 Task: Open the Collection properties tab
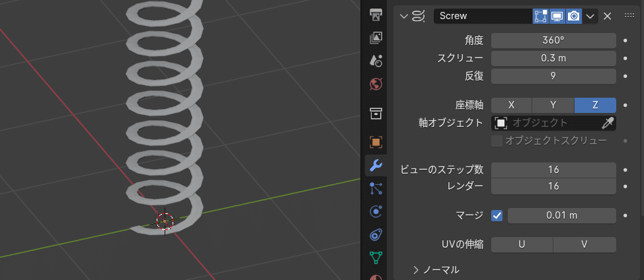coord(376,113)
